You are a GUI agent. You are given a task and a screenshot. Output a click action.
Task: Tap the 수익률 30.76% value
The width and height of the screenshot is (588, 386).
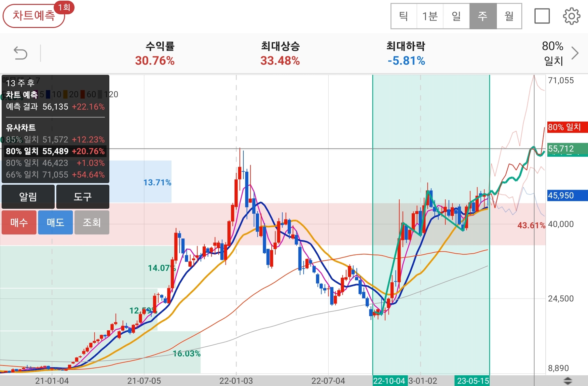[x=155, y=61]
